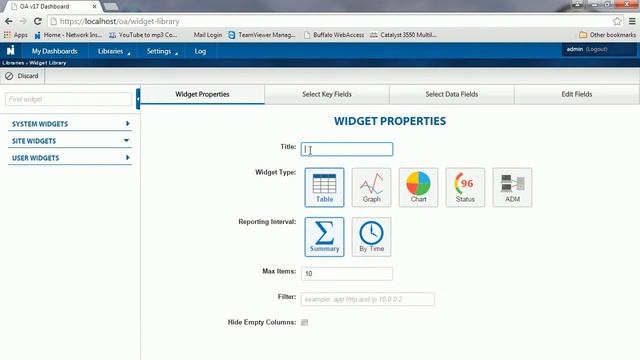
Task: Open YouTube to mp3 bookmark
Action: (x=143, y=35)
